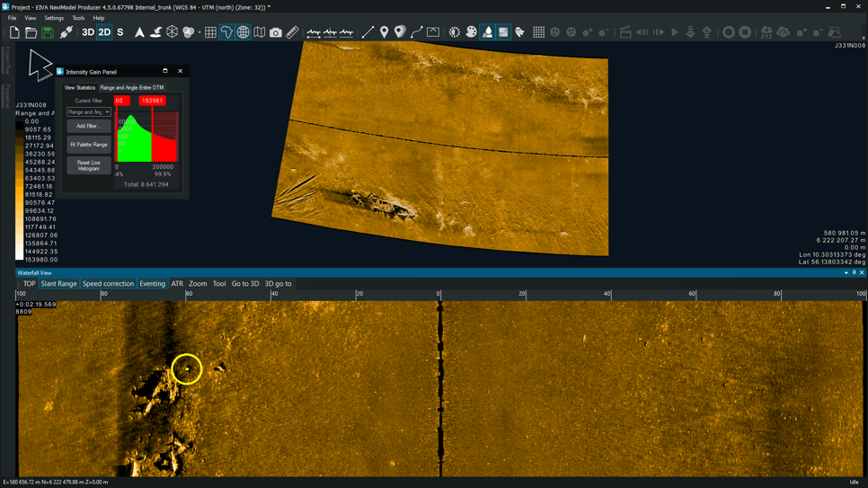Click the yellow circle marker in waterfall
This screenshot has width=868, height=488.
coord(187,369)
